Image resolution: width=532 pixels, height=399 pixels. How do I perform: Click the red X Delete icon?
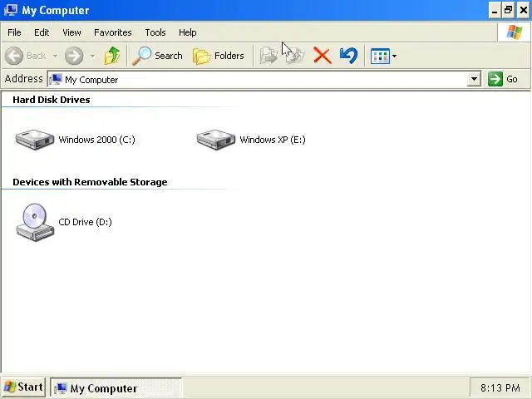click(322, 56)
